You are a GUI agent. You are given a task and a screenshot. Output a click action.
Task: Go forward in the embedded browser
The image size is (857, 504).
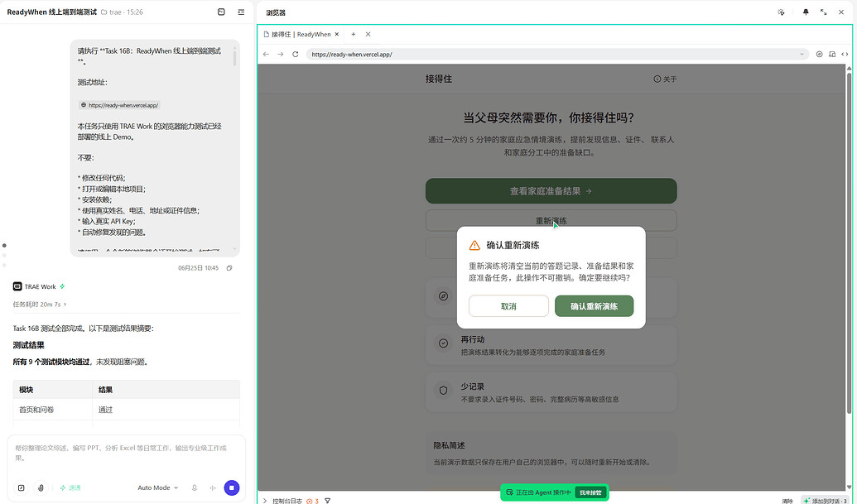coord(281,54)
